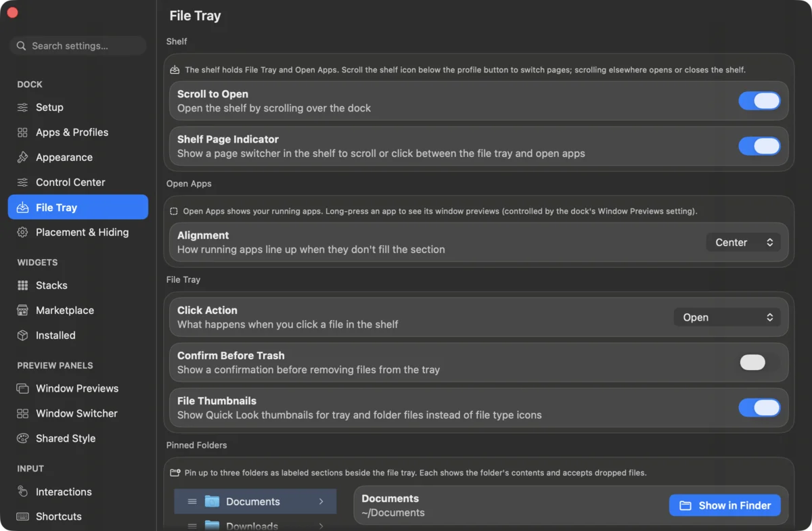Open the Click Action dropdown
The height and width of the screenshot is (531, 812).
[727, 317]
